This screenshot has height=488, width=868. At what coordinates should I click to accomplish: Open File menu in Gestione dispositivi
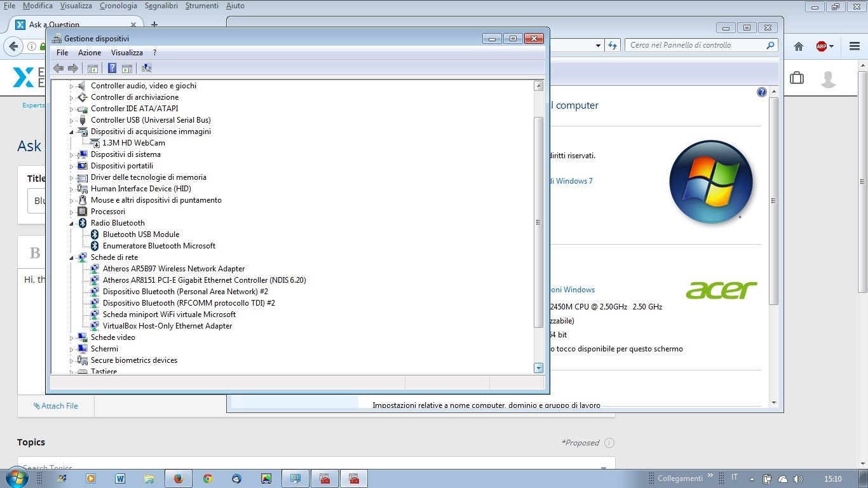click(62, 53)
